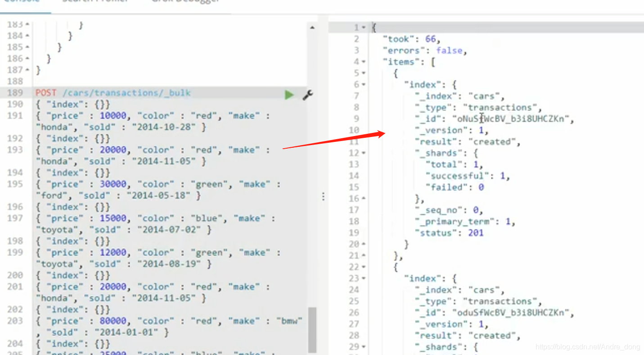Viewport: 644px width, 355px height.
Task: Click the pane divider handle between editors
Action: 323,196
